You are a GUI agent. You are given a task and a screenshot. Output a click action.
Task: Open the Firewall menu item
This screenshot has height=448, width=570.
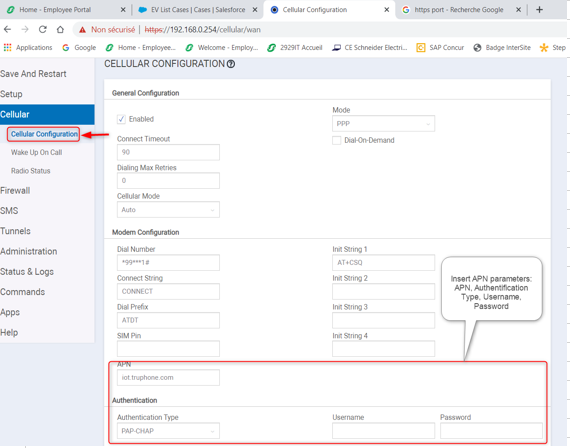[15, 191]
